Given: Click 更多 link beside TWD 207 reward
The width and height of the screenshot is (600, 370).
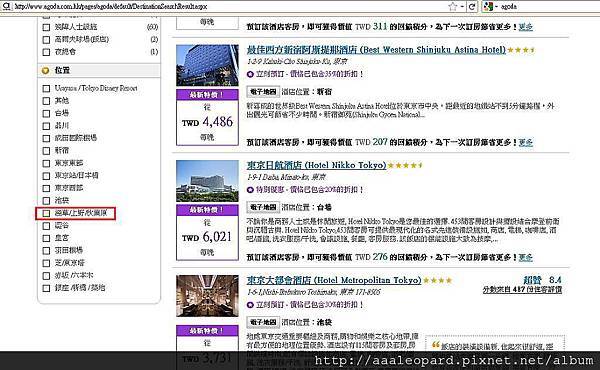Looking at the screenshot, I should tap(525, 143).
